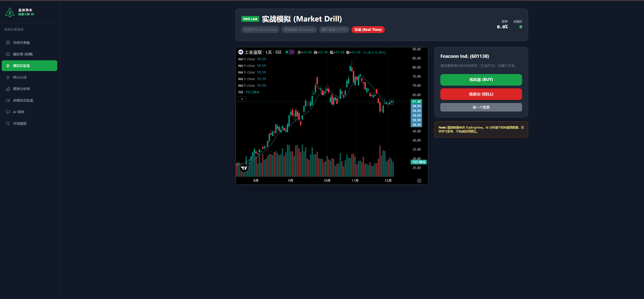The image size is (644, 299).
Task: Open the 多媒体实验室 video camera icon
Action: coord(8,100)
